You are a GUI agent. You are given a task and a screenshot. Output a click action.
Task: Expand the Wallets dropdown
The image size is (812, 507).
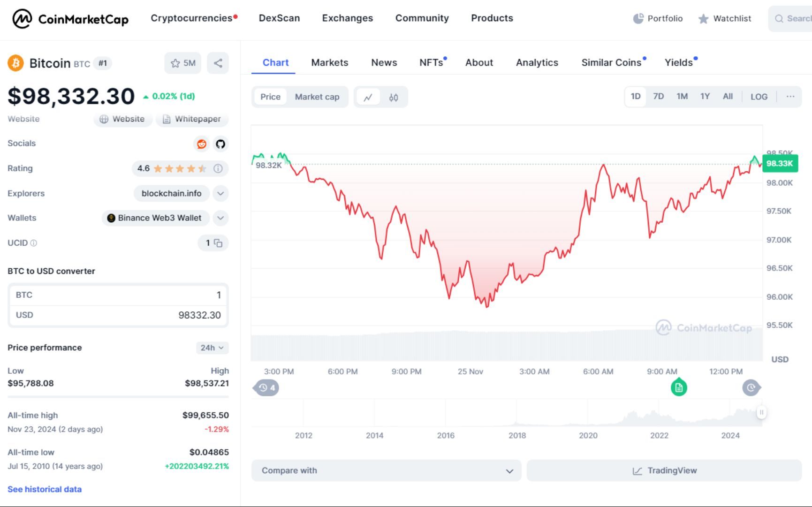pyautogui.click(x=220, y=218)
